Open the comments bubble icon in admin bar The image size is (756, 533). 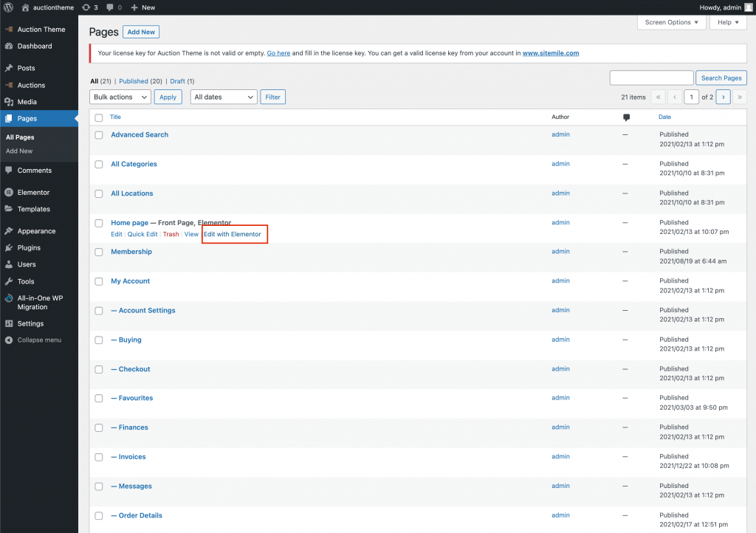(110, 7)
